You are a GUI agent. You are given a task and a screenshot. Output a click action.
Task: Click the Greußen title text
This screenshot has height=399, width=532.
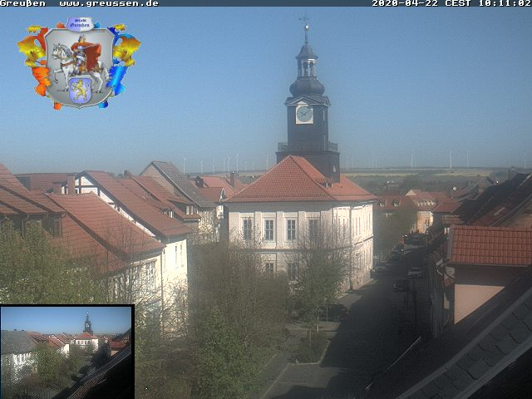click(x=22, y=3)
